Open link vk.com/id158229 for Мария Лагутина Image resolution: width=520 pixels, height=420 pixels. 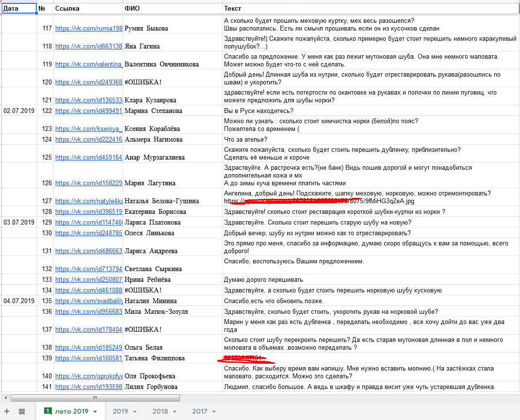pyautogui.click(x=89, y=183)
